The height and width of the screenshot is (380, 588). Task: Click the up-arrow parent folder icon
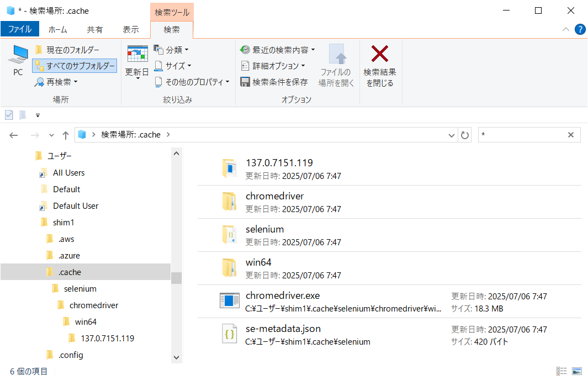click(x=66, y=135)
